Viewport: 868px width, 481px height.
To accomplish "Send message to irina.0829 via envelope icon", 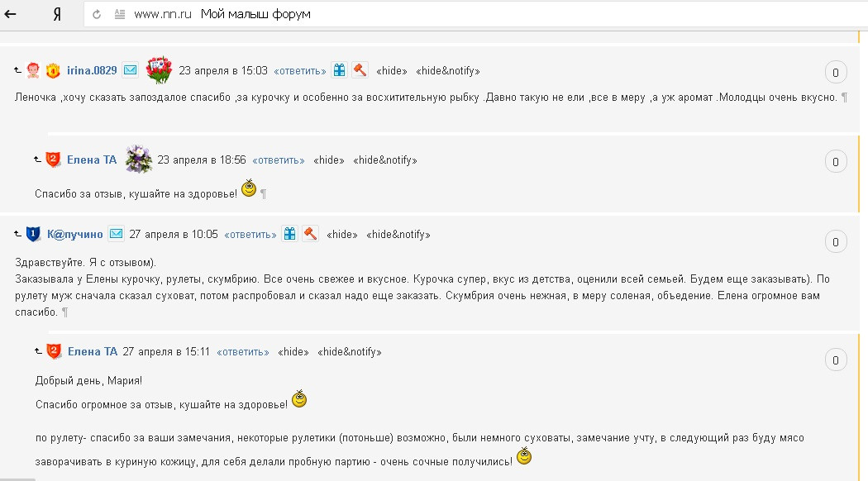I will click(x=131, y=69).
